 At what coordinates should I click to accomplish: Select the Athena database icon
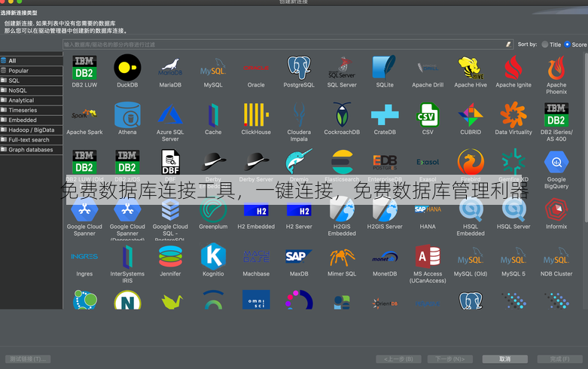point(127,114)
